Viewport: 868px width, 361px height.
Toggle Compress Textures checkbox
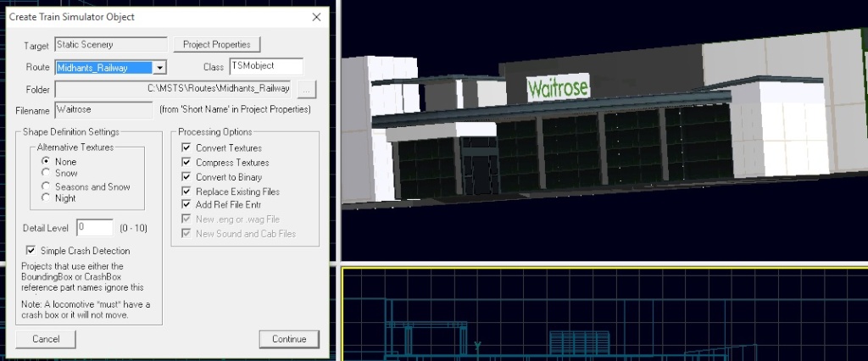click(x=186, y=162)
